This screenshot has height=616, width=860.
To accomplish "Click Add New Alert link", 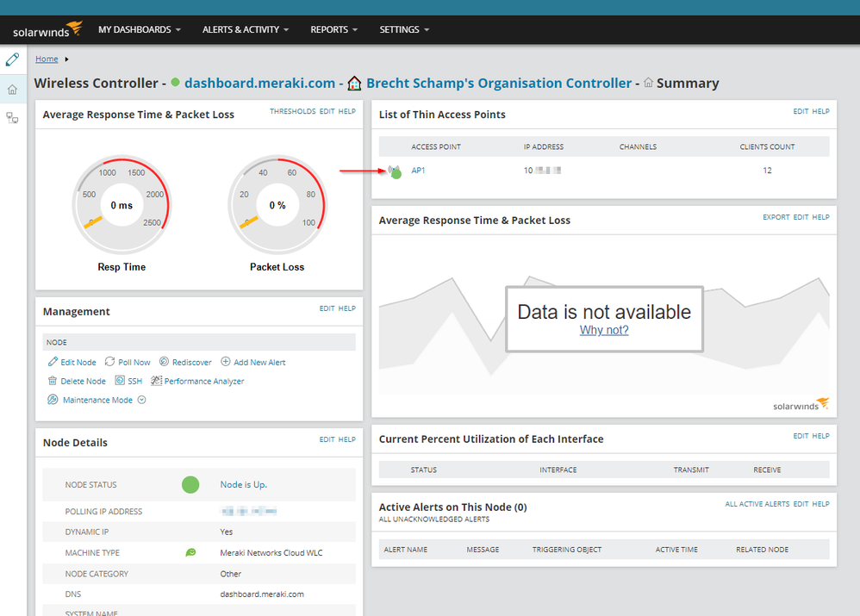I will click(259, 363).
